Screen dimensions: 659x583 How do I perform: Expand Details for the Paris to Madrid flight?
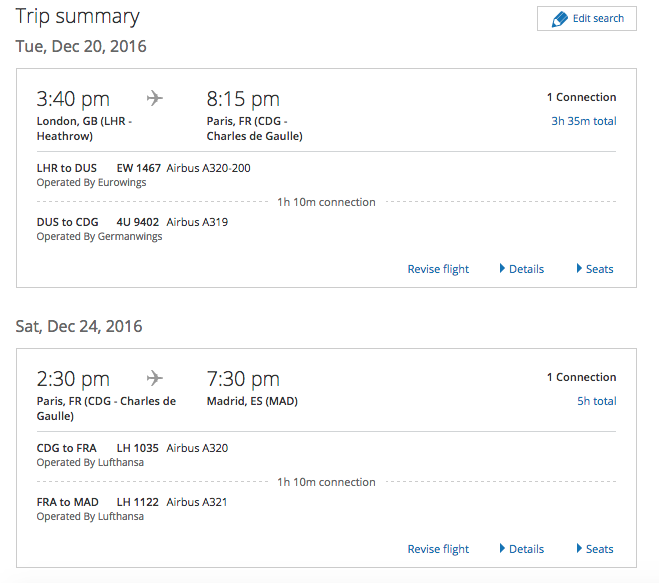pyautogui.click(x=522, y=549)
